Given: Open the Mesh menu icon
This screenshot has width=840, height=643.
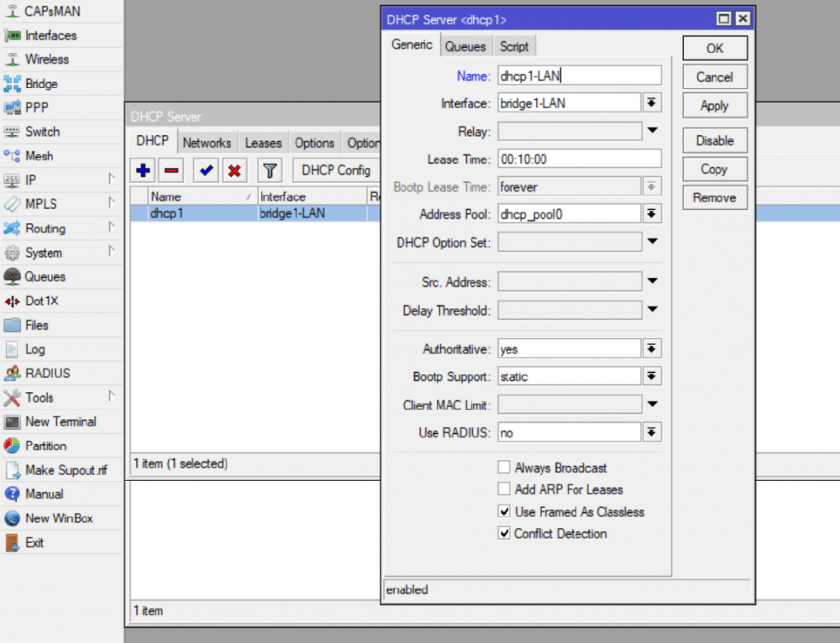Looking at the screenshot, I should [13, 156].
